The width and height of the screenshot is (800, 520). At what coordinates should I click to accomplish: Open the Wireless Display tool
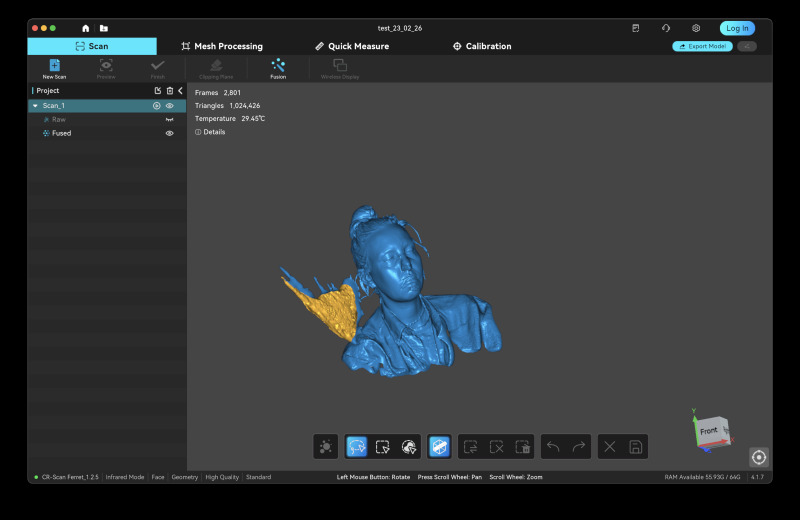point(340,69)
